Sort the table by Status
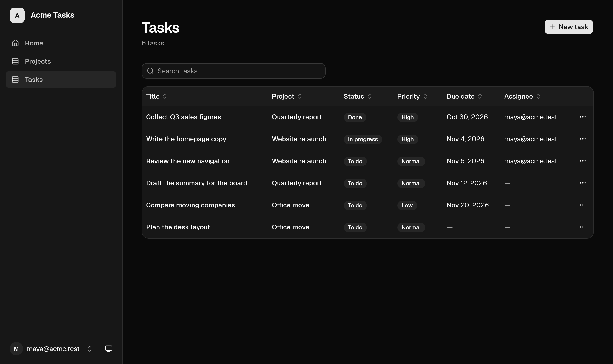The image size is (613, 364). click(358, 97)
